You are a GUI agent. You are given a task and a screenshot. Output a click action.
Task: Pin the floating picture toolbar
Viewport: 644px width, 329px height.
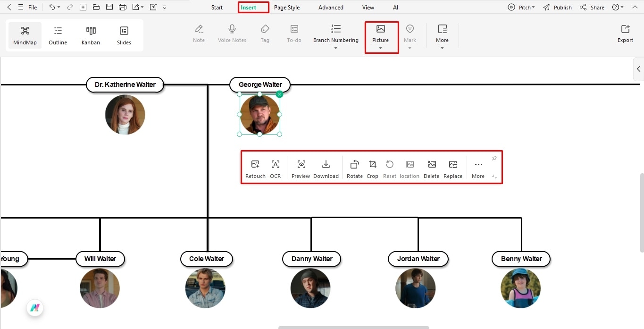(494, 158)
